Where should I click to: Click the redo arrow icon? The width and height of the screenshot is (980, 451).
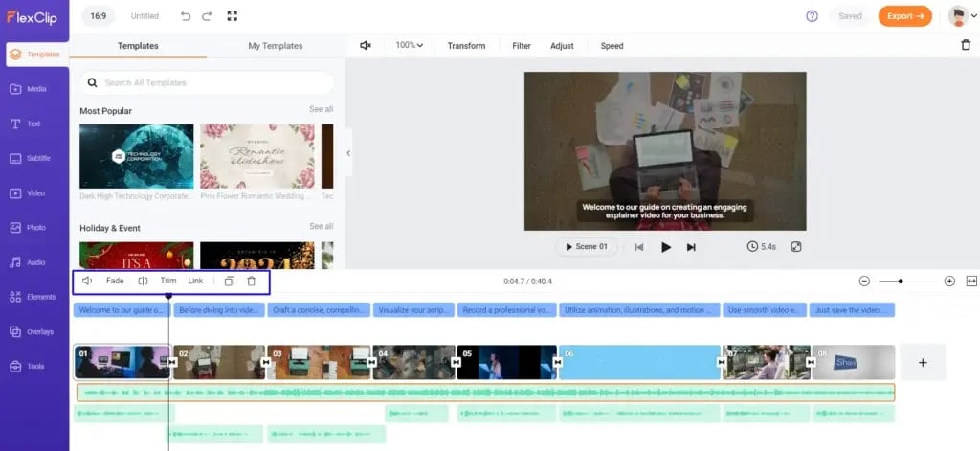coord(208,16)
